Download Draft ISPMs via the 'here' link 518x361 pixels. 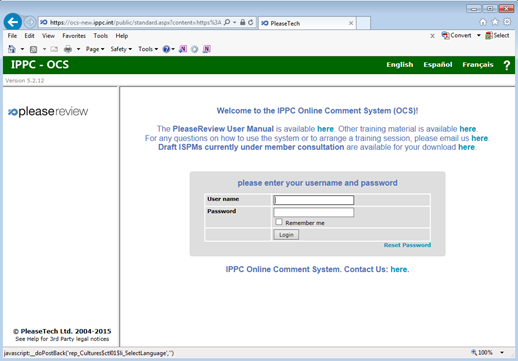coord(466,147)
